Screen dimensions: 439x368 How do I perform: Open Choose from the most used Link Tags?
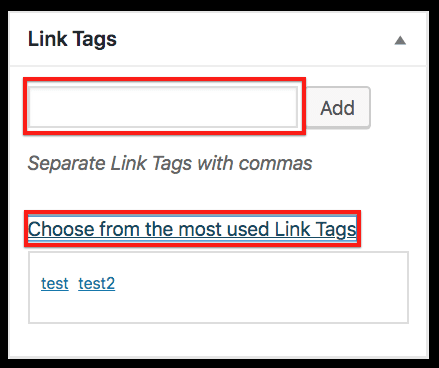[x=192, y=229]
